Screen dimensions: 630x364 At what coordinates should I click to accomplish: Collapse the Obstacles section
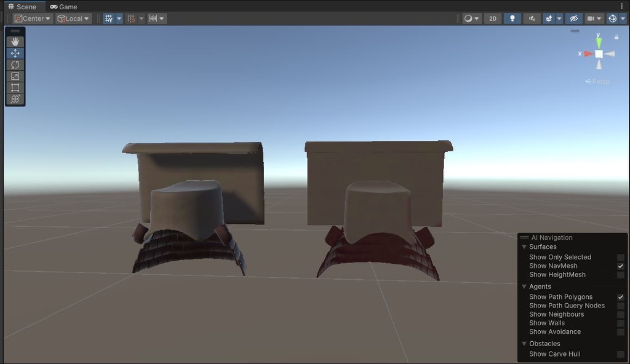click(524, 344)
